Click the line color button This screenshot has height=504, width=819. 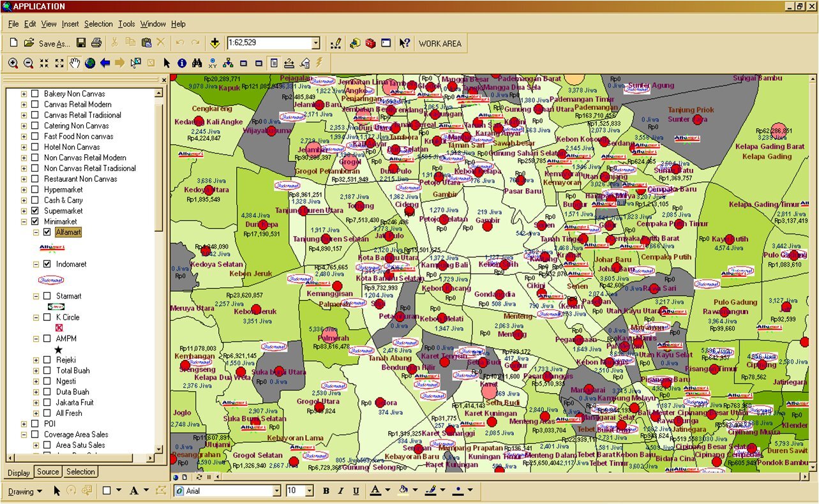pos(431,491)
